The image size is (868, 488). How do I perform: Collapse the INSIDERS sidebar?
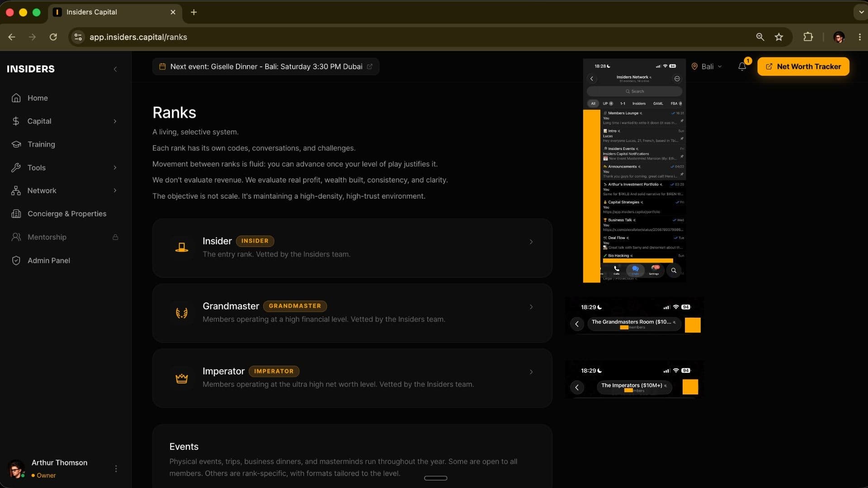pos(115,69)
